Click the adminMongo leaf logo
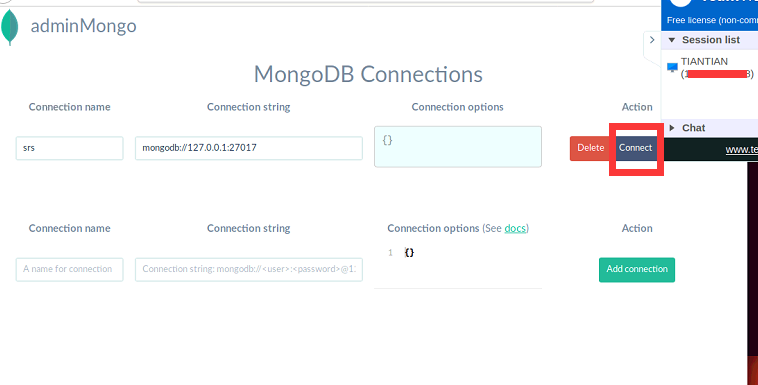 10,27
